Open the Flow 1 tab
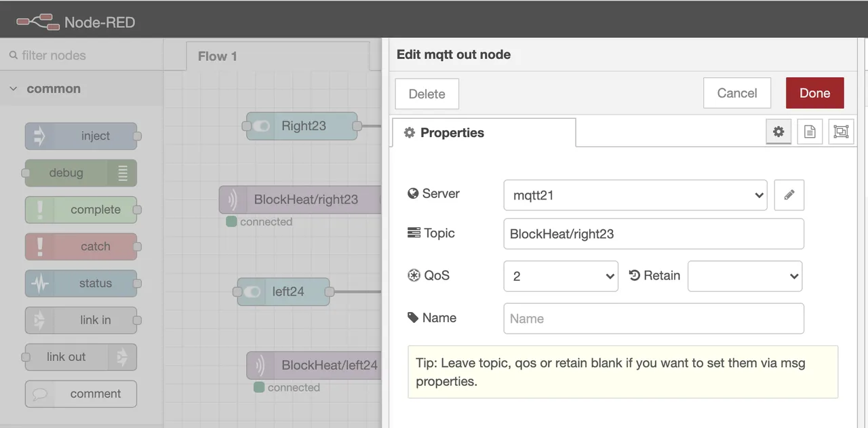Viewport: 868px width, 428px height. (277, 56)
